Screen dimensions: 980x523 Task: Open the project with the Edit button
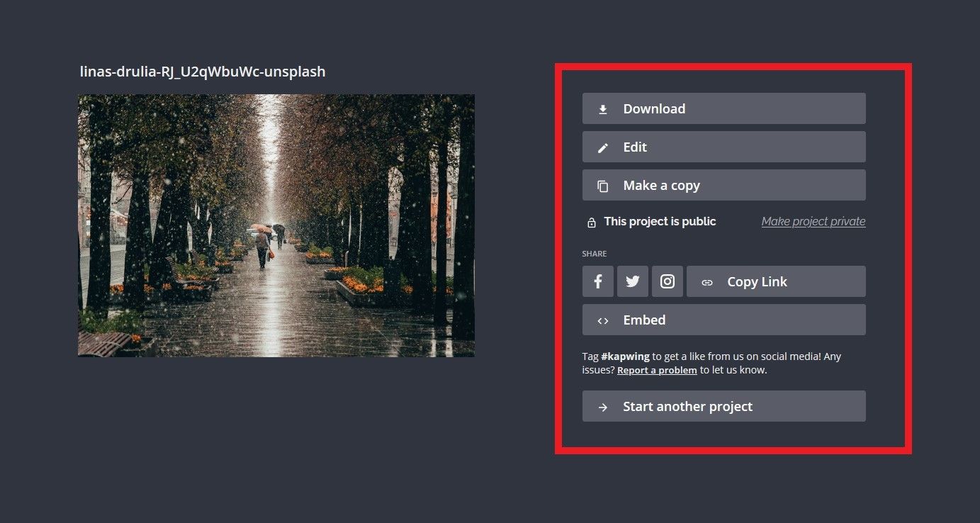pyautogui.click(x=723, y=147)
